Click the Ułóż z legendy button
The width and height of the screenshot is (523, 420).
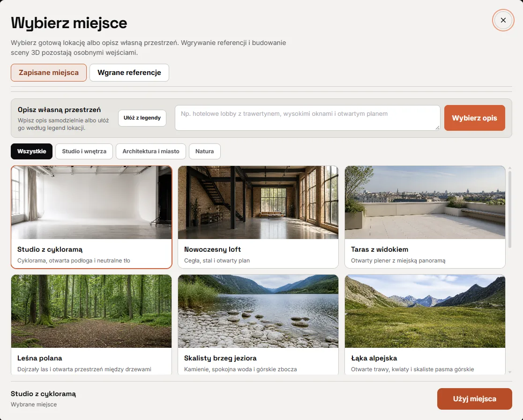click(142, 118)
